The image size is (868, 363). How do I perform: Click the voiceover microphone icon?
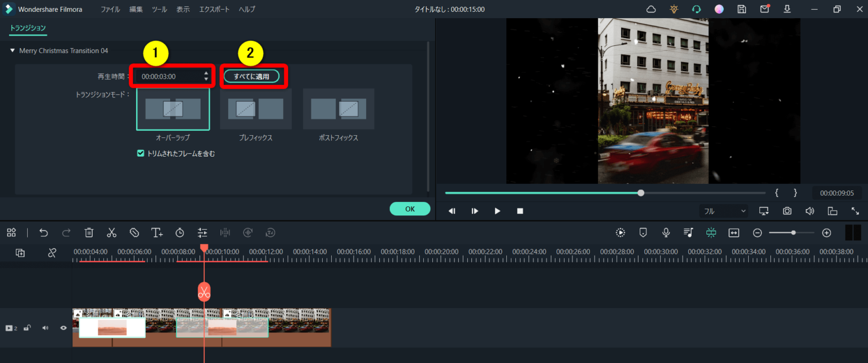[x=666, y=232]
